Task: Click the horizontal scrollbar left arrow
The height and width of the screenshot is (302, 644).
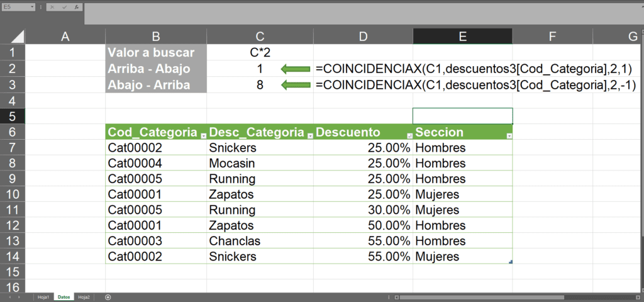Action: (x=396, y=298)
